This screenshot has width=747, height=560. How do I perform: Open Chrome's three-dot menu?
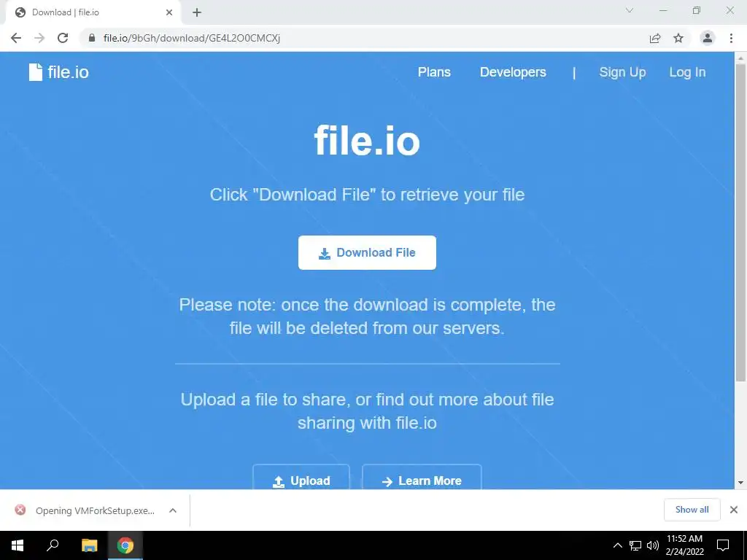(x=731, y=38)
